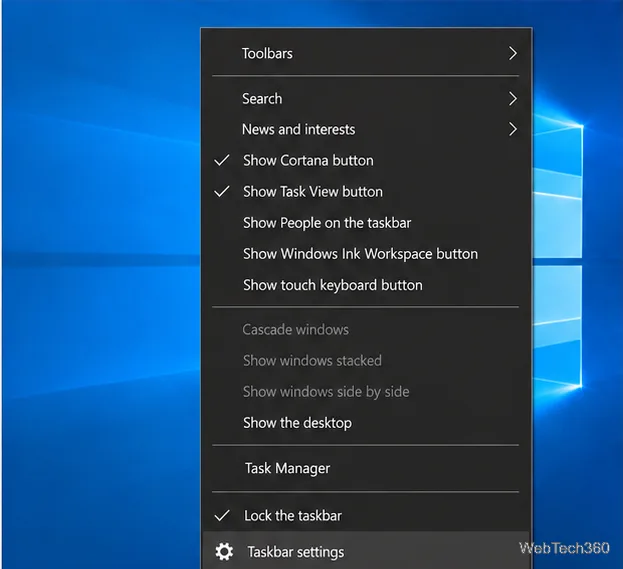This screenshot has height=569, width=623.
Task: Enable Show People on the taskbar
Action: (366, 223)
